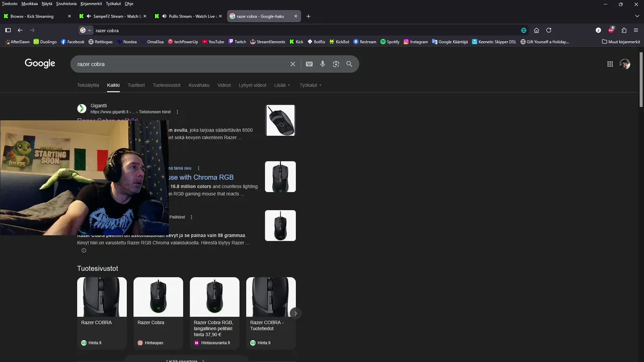Open the Razer COBRA - Tuotetiedot card
The width and height of the screenshot is (644, 362).
tap(271, 313)
